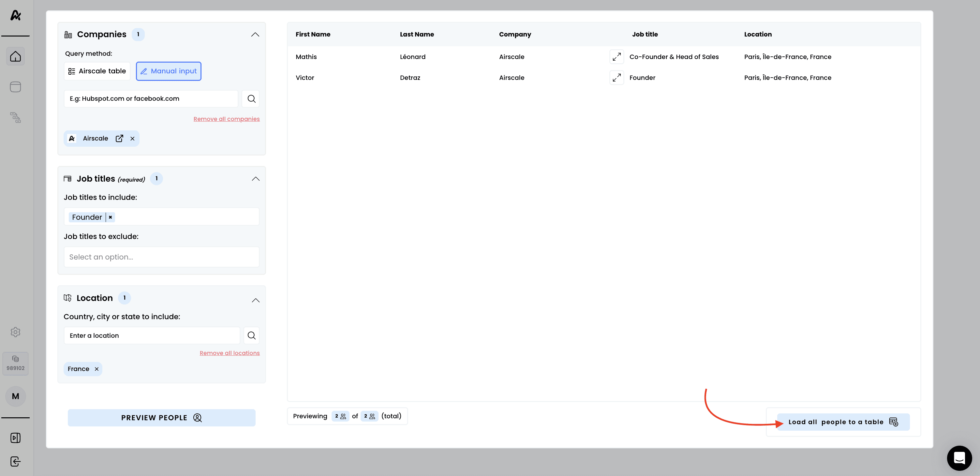Open the chat support bubble
This screenshot has width=980, height=476.
pos(959,458)
